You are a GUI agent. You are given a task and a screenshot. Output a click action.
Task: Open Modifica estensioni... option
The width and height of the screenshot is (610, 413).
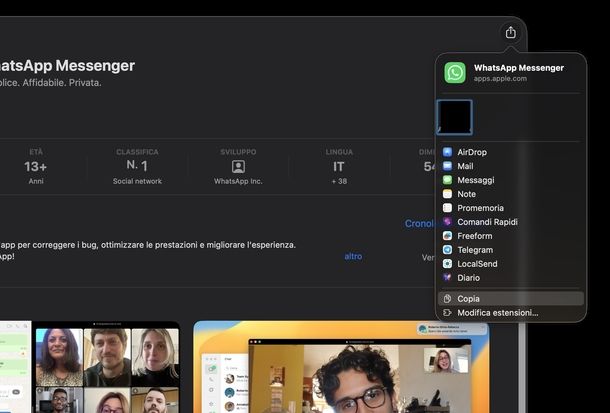coord(510,313)
